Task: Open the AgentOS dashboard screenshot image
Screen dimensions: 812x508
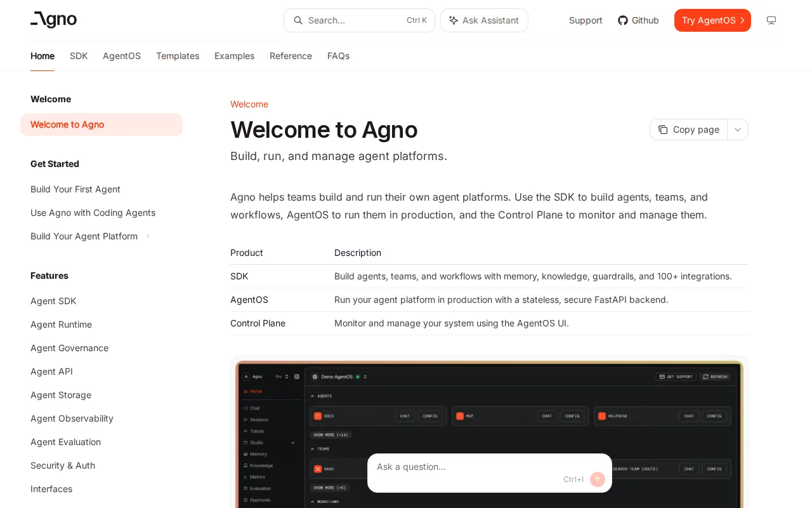Action: coord(489,434)
